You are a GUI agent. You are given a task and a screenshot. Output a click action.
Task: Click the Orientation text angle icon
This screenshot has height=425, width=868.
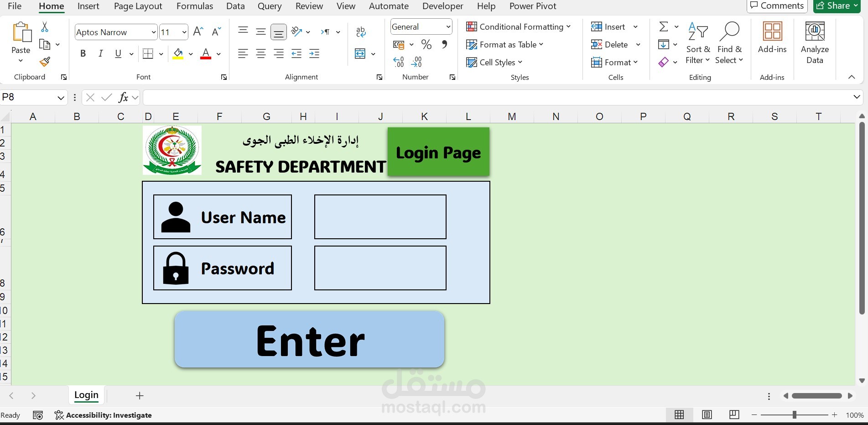point(297,31)
